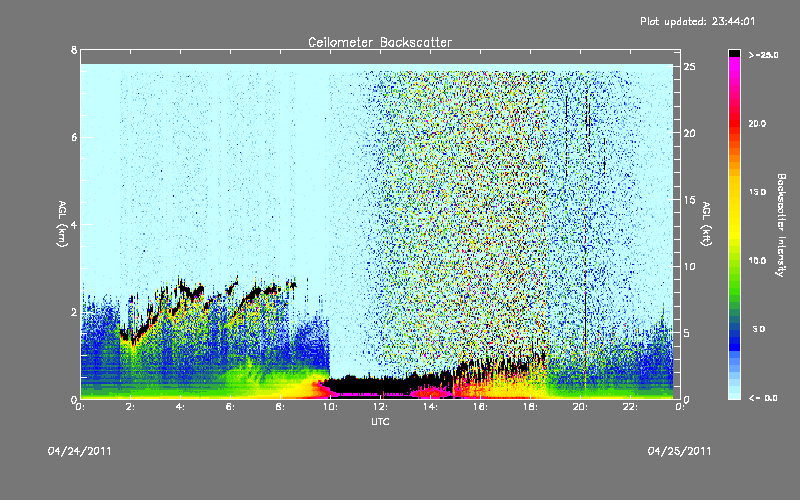
Task: Click the 15 label on the kft axis
Action: 690,200
